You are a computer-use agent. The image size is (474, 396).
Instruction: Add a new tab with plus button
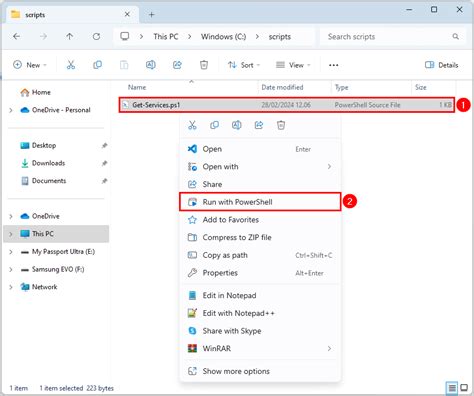[x=151, y=14]
